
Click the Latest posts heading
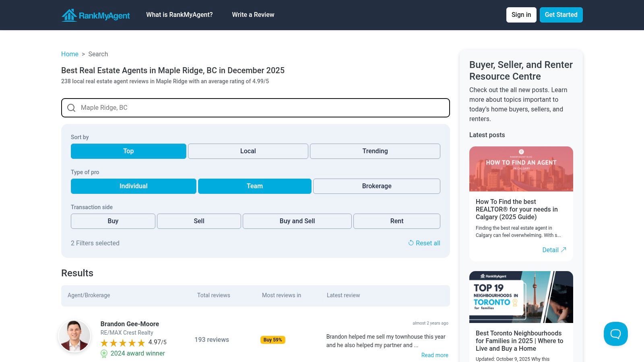pos(487,135)
